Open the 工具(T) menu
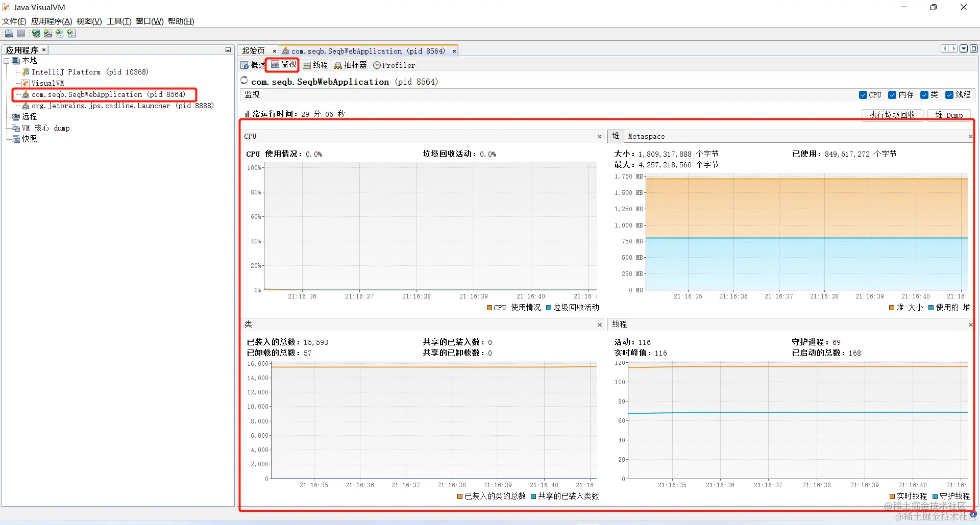Image resolution: width=980 pixels, height=525 pixels. coord(119,21)
